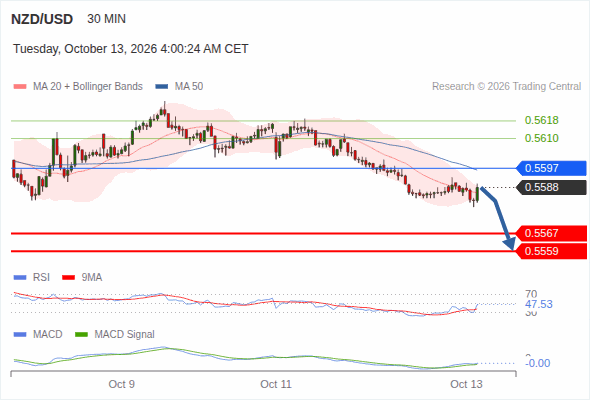Viewport: 590px width, 400px height.
Task: Click the MA 20 + Bollinger Bands swatch
Action: point(20,87)
